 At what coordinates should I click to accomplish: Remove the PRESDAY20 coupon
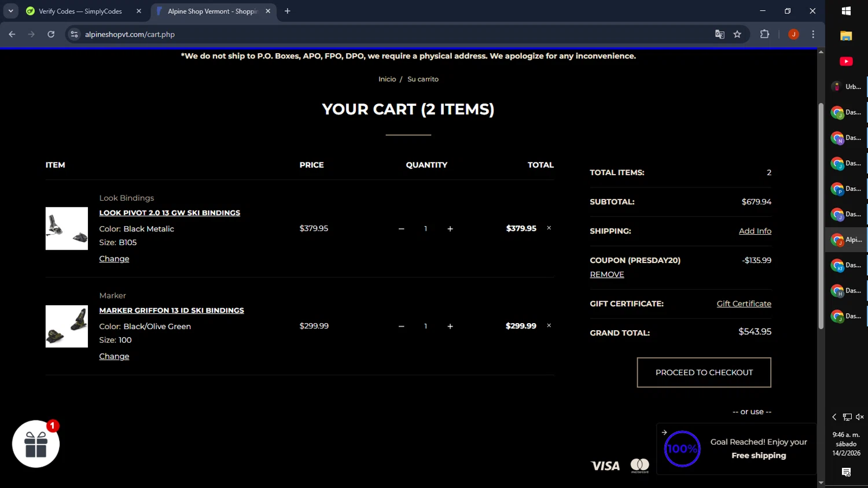[x=607, y=275]
